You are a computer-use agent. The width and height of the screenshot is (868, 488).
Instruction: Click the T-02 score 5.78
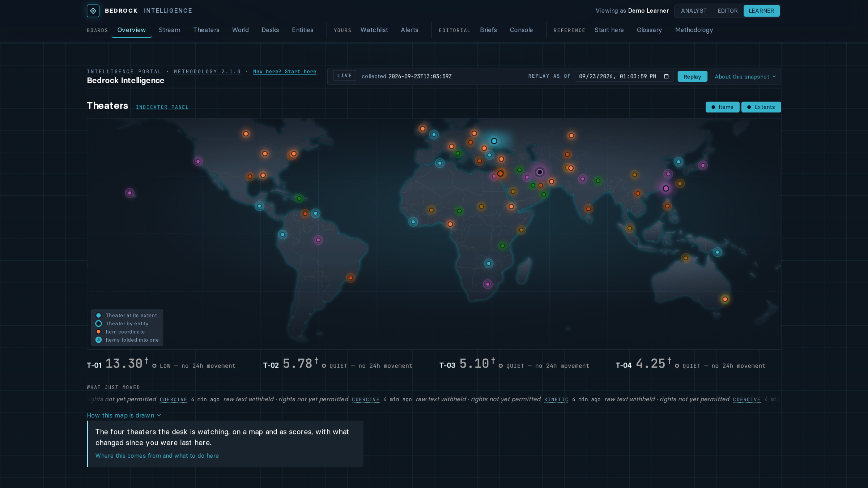point(297,364)
